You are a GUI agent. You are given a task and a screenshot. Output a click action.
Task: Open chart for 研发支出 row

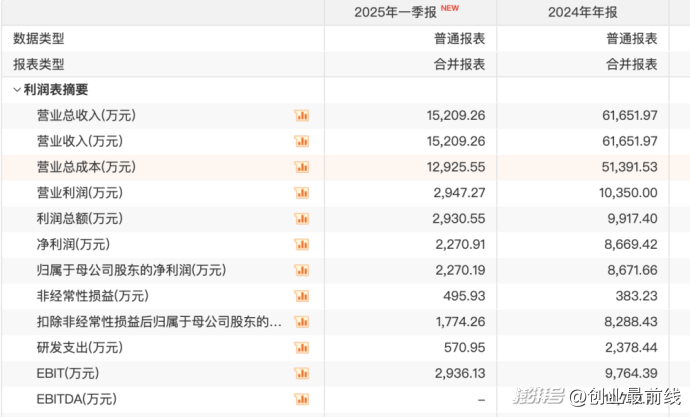[301, 348]
